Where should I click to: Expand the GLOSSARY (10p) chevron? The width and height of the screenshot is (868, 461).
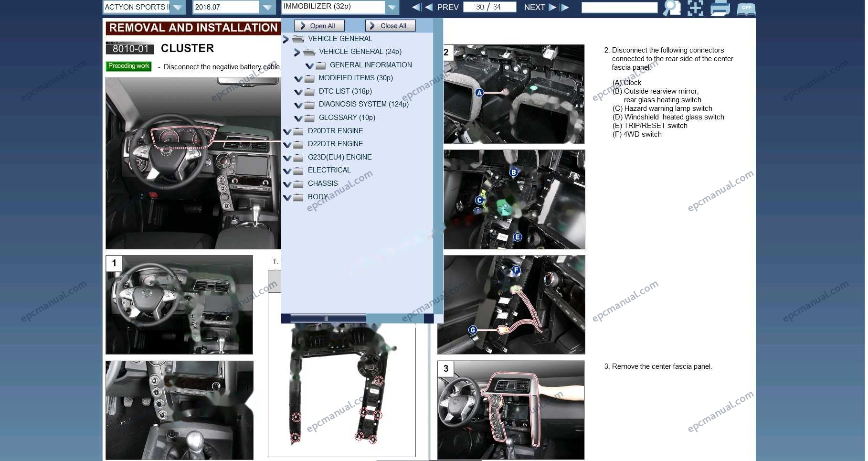(x=298, y=118)
